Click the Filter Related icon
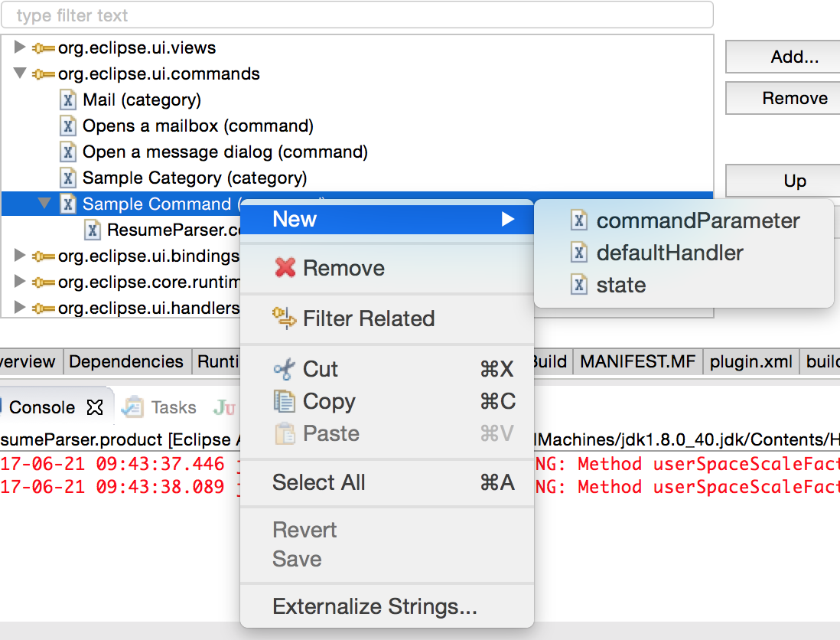This screenshot has width=840, height=640. tap(284, 318)
